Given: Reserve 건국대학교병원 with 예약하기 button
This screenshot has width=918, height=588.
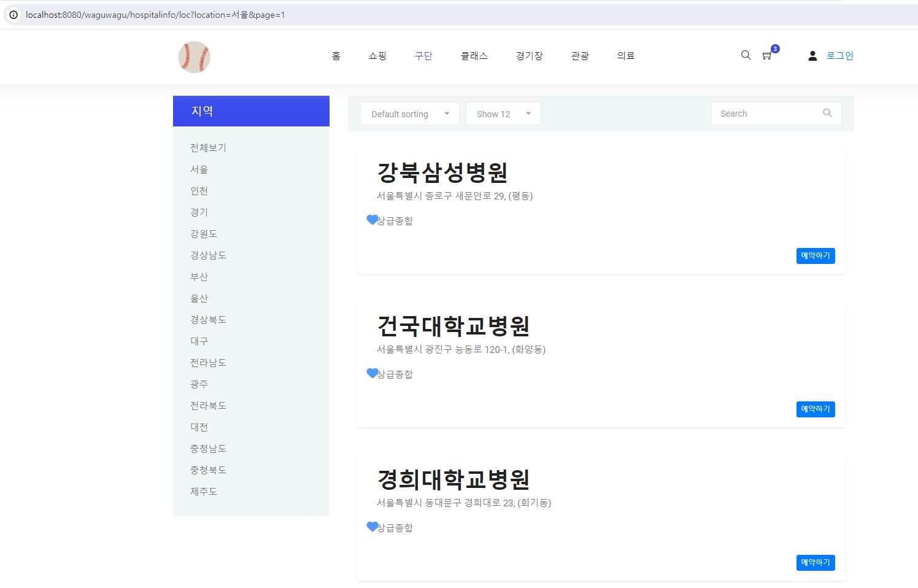Looking at the screenshot, I should 816,409.
